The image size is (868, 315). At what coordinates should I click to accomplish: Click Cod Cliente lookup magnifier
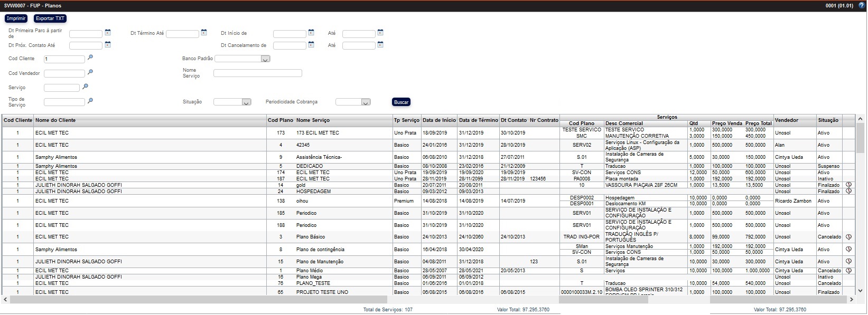(90, 58)
